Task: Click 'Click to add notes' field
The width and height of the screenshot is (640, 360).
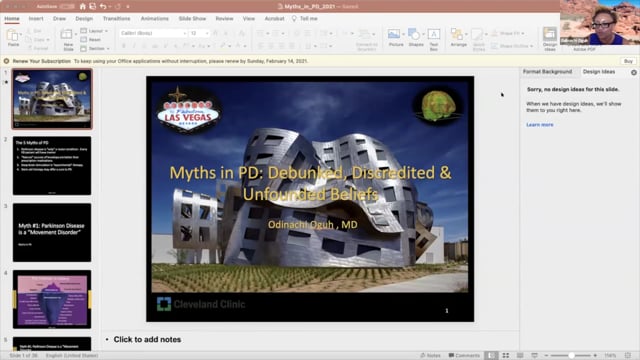Action: (147, 340)
